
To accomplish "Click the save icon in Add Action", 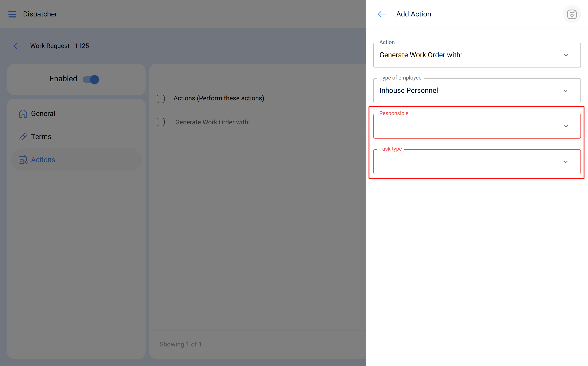I will click(572, 14).
